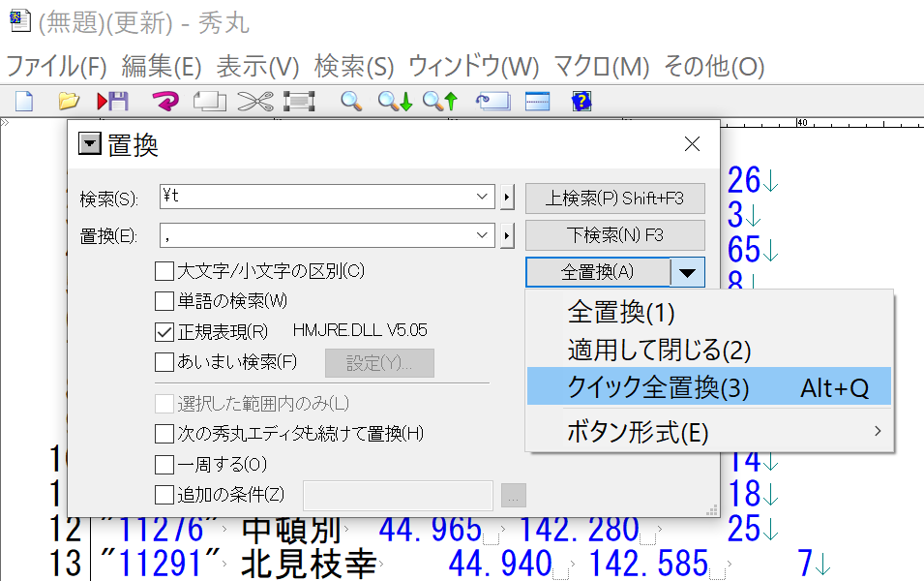Uncheck 正規表現(R) checkbox

[x=164, y=332]
